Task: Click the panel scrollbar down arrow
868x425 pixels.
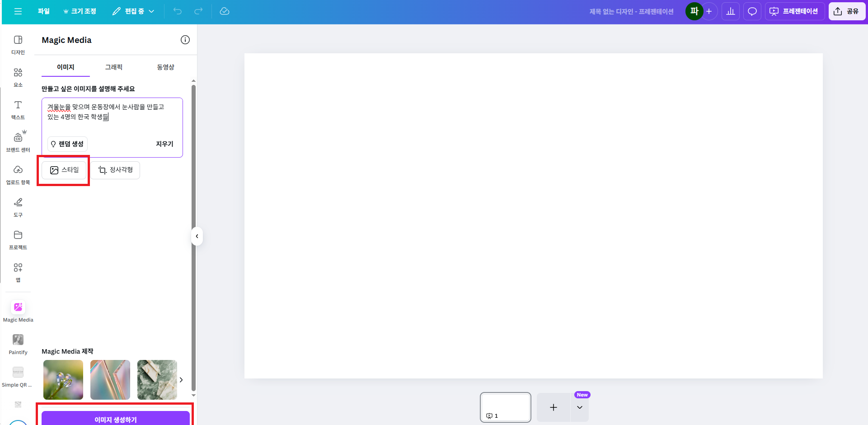Action: tap(193, 396)
